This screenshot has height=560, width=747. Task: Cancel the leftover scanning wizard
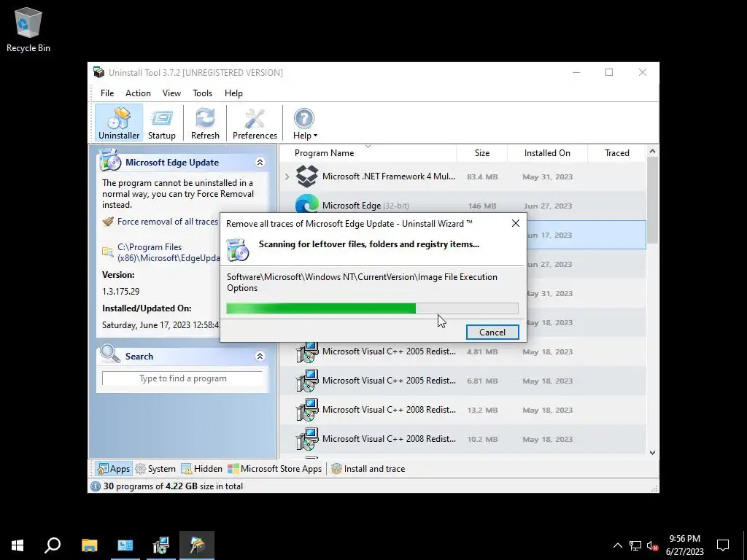click(492, 332)
